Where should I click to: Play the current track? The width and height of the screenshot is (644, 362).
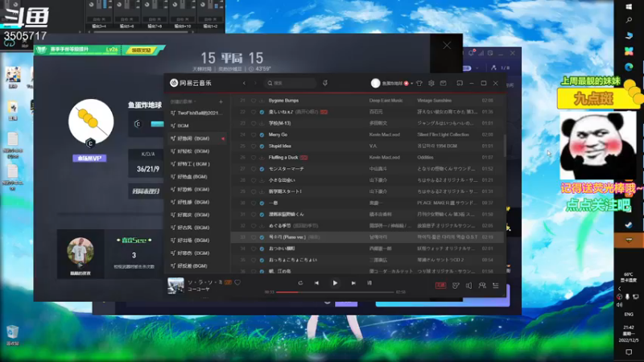335,283
